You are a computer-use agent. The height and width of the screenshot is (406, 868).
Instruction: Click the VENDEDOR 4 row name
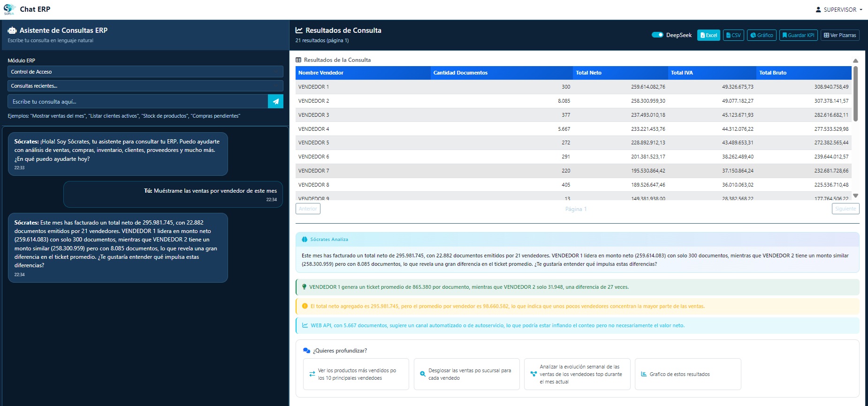(x=313, y=129)
